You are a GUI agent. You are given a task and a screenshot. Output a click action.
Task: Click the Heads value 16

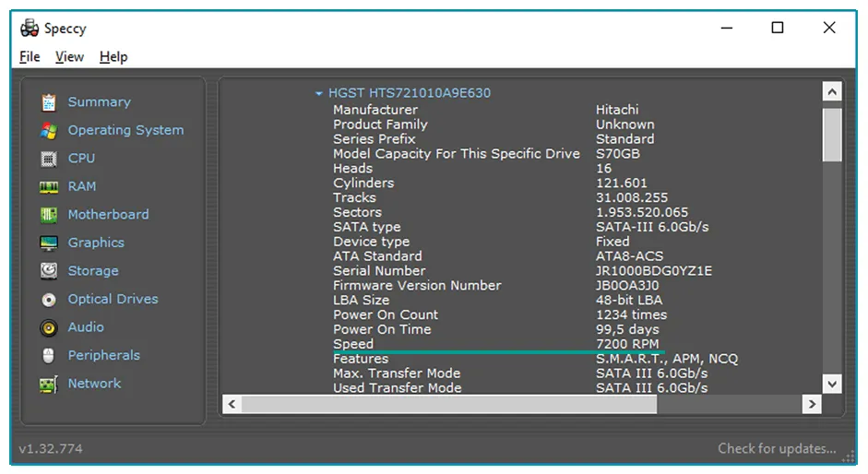603,169
